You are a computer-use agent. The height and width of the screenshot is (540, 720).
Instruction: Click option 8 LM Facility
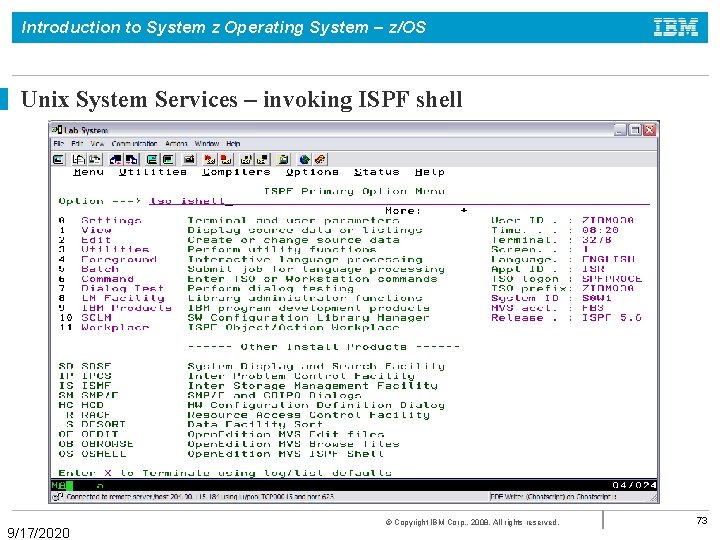[123, 298]
